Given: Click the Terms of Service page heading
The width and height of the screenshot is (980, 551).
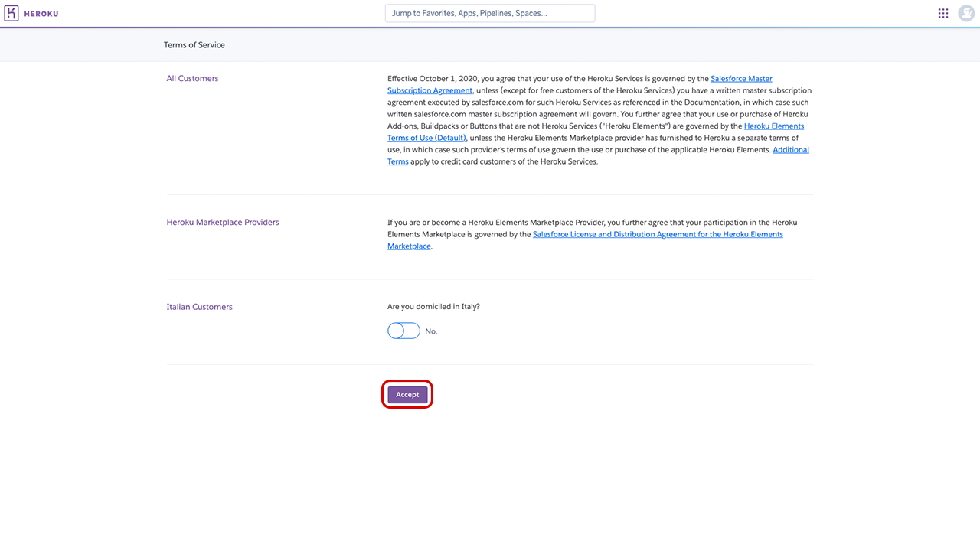Looking at the screenshot, I should (194, 45).
